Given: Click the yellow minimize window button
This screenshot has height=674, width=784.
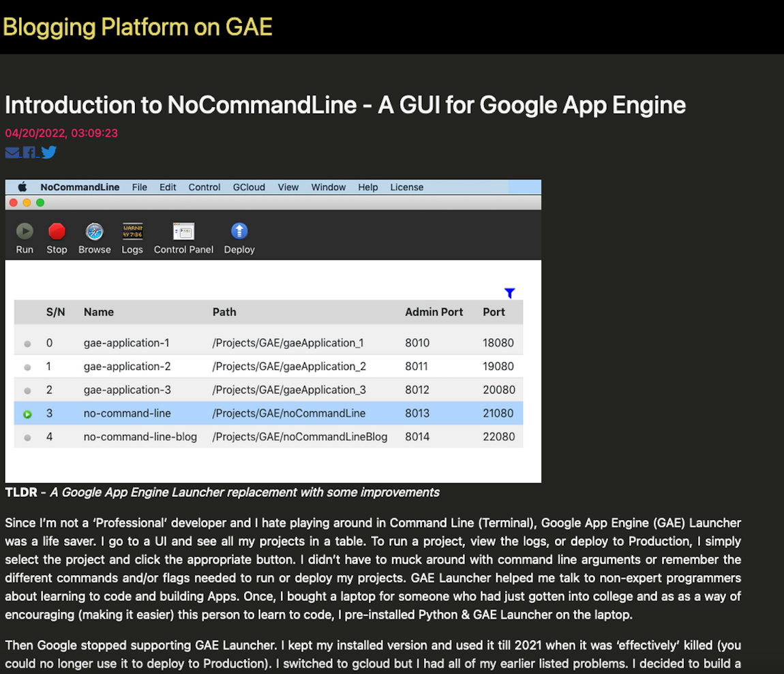Looking at the screenshot, I should pyautogui.click(x=27, y=202).
